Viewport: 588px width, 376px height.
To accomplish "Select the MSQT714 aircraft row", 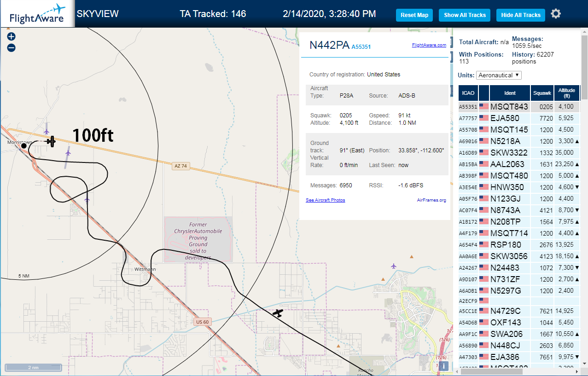I will (x=519, y=233).
